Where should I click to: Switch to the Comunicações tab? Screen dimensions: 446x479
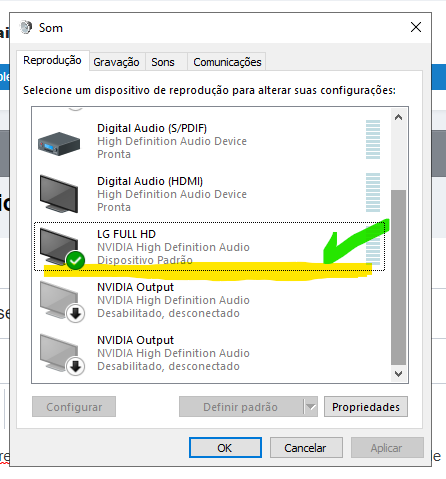click(227, 62)
